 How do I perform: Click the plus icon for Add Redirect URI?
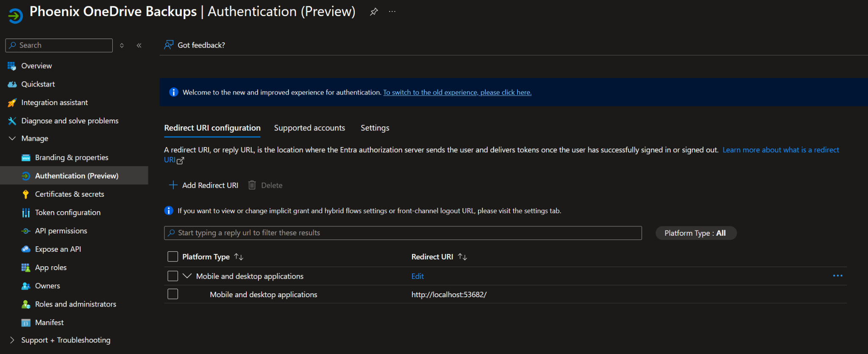pos(173,185)
